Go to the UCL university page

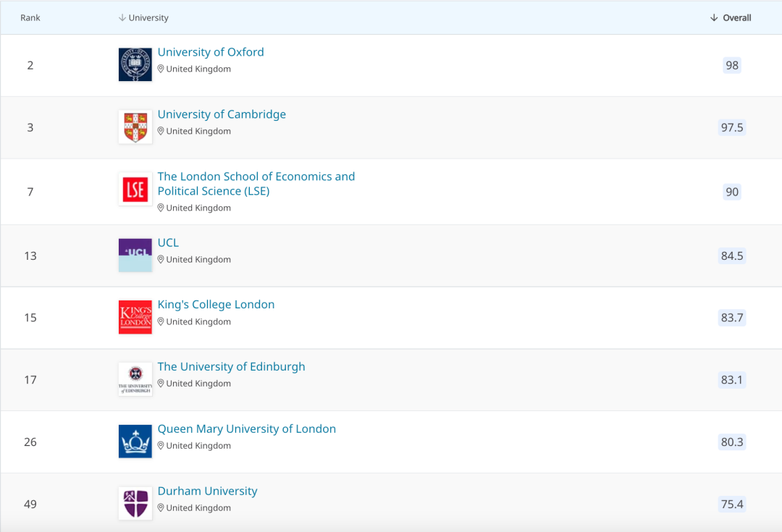pos(168,242)
